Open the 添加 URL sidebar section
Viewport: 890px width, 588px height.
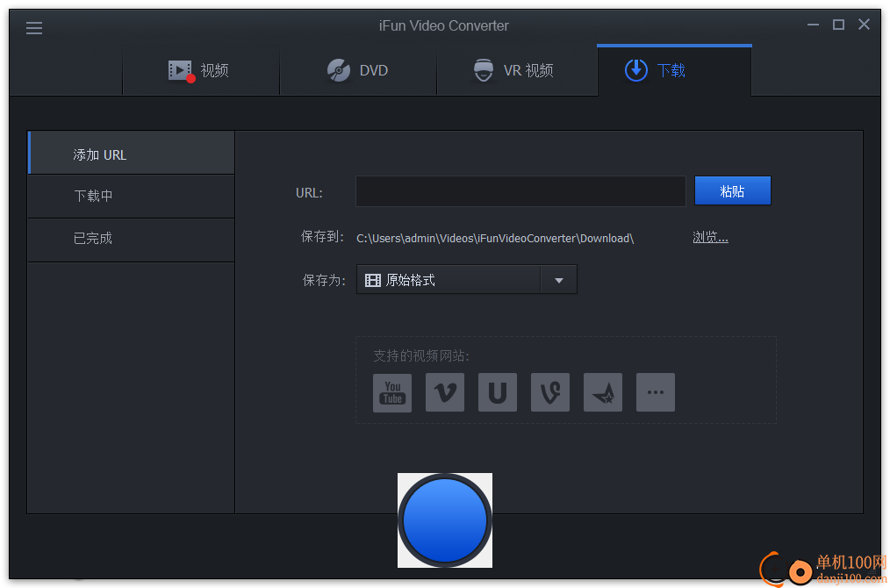[x=131, y=153]
